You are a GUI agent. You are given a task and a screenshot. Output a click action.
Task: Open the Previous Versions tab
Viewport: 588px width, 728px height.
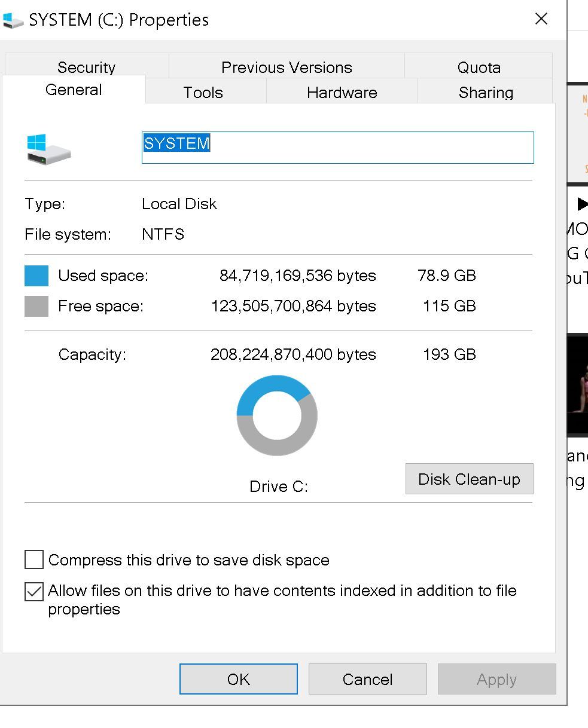click(287, 67)
